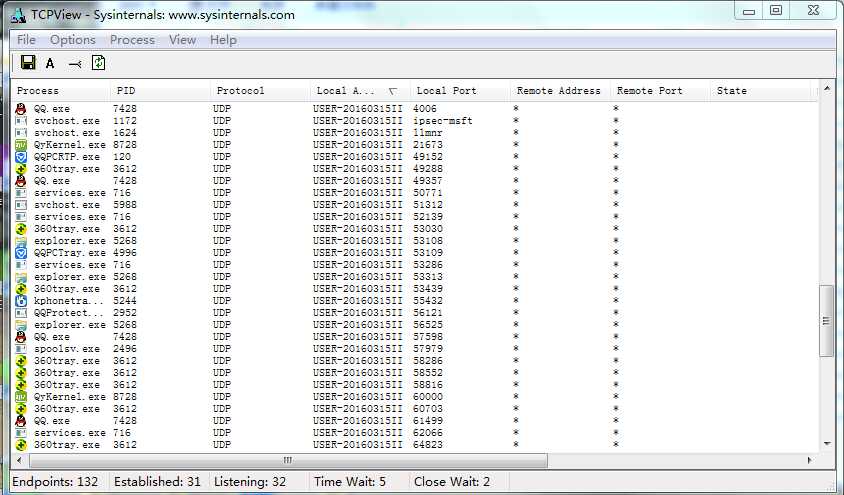
Task: Click the kphonetra... process icon
Action: 20,301
